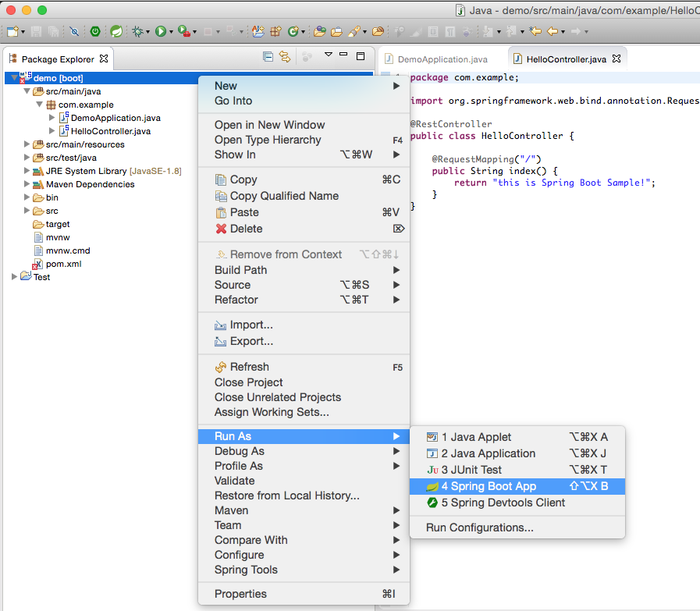Select Java Applet run option

point(517,437)
